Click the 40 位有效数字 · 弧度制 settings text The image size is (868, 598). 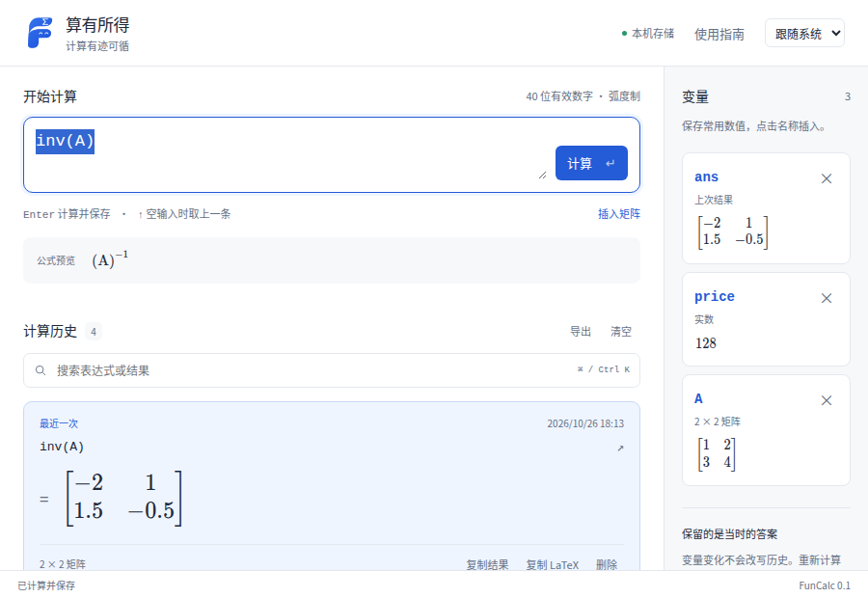point(583,96)
